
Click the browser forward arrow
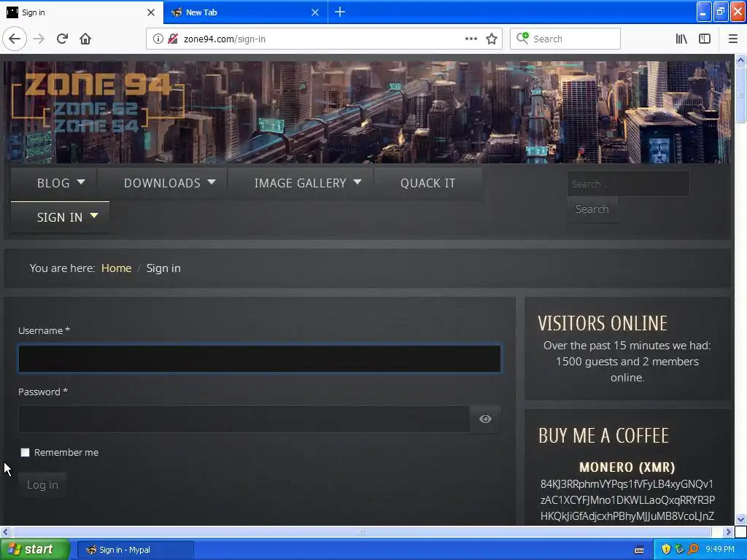[39, 39]
